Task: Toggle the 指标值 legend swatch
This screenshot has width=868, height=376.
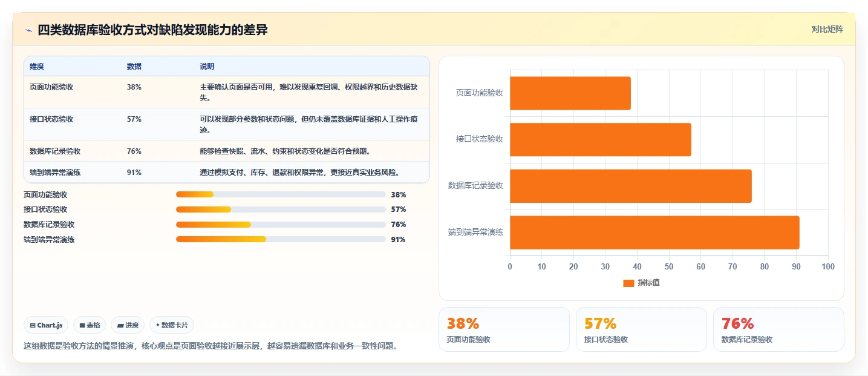Action: (x=628, y=283)
